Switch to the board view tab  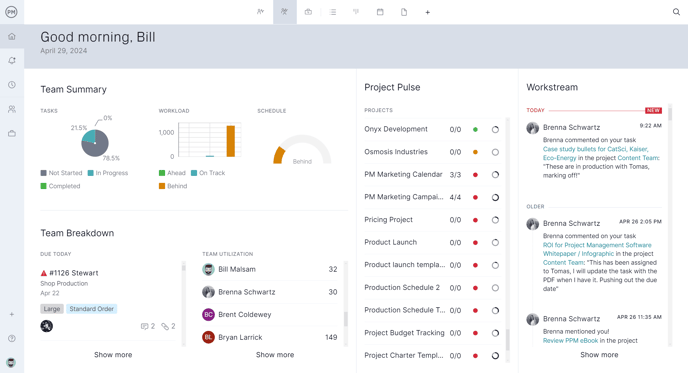pyautogui.click(x=356, y=12)
